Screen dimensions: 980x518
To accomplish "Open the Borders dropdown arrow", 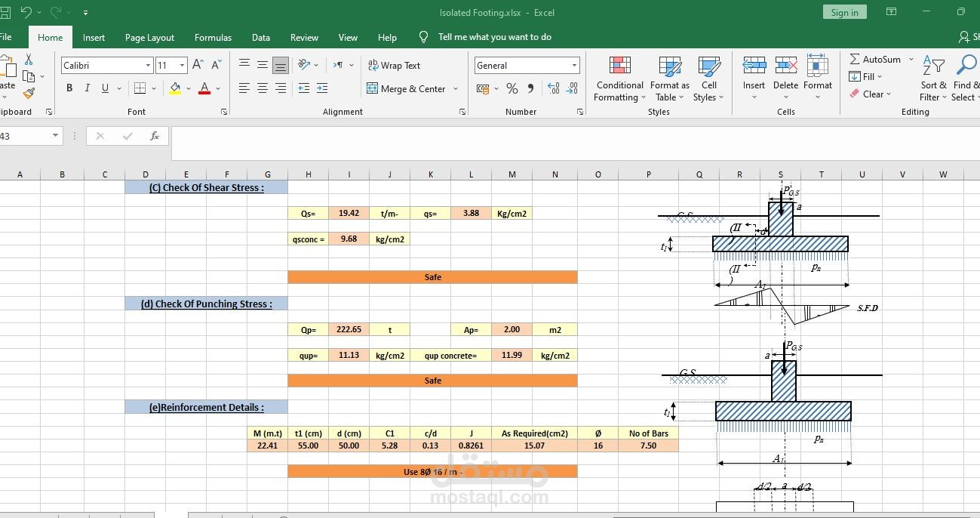I will pos(153,88).
